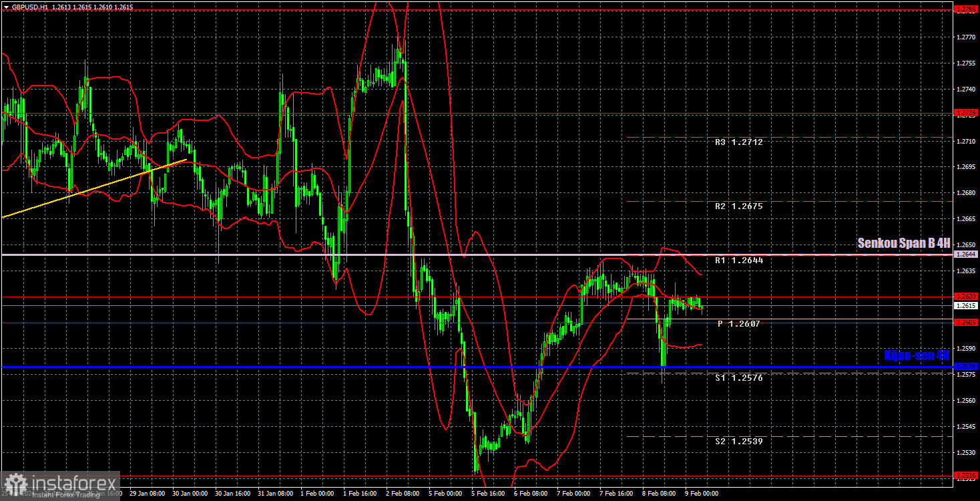Select the GBPUSD,H1 chart title
The width and height of the screenshot is (980, 501).
pos(31,6)
